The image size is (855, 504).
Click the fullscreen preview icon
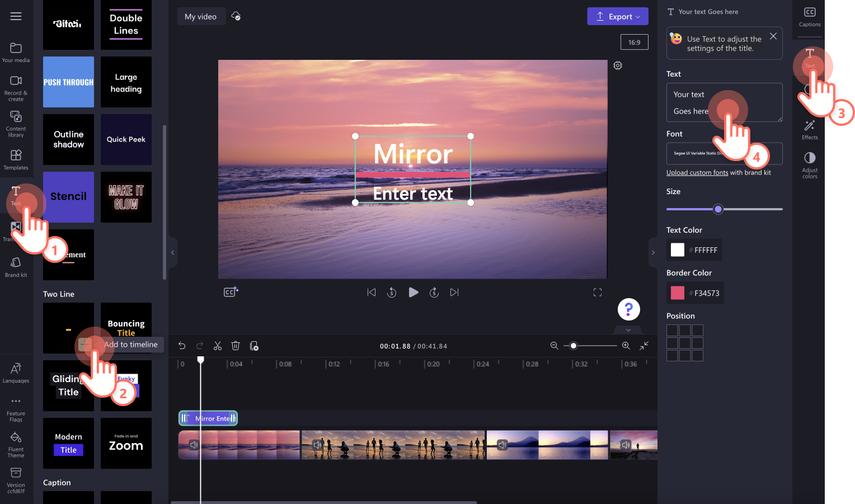point(597,293)
